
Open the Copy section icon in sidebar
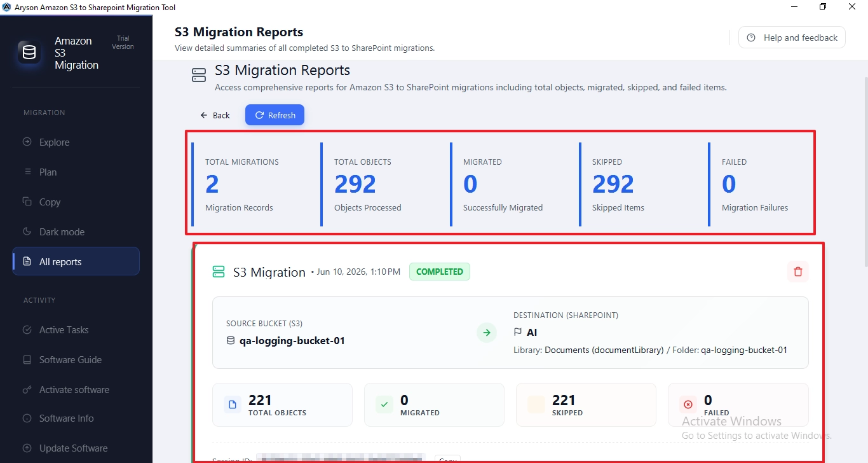27,202
